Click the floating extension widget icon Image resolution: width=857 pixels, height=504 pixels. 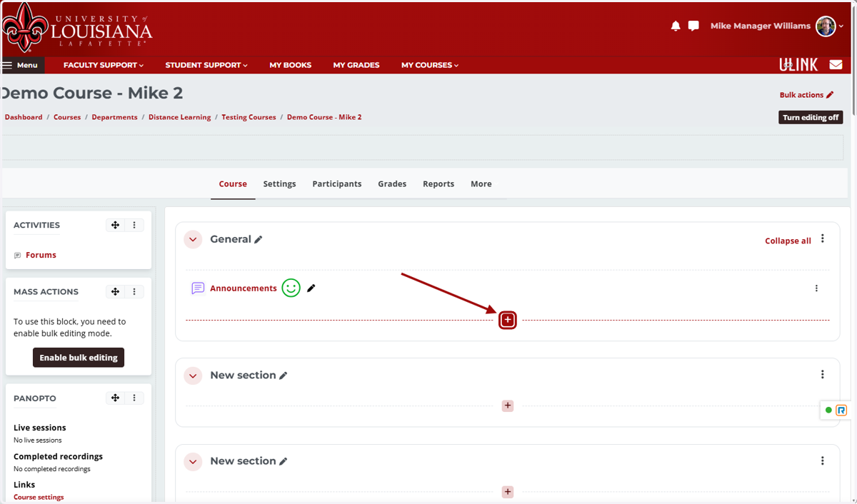pos(841,410)
